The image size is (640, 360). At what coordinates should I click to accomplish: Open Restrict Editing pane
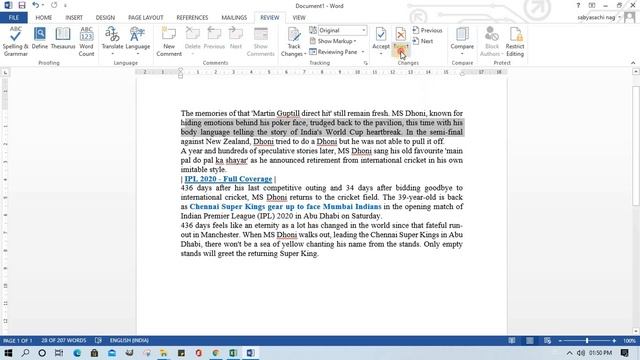pos(515,41)
